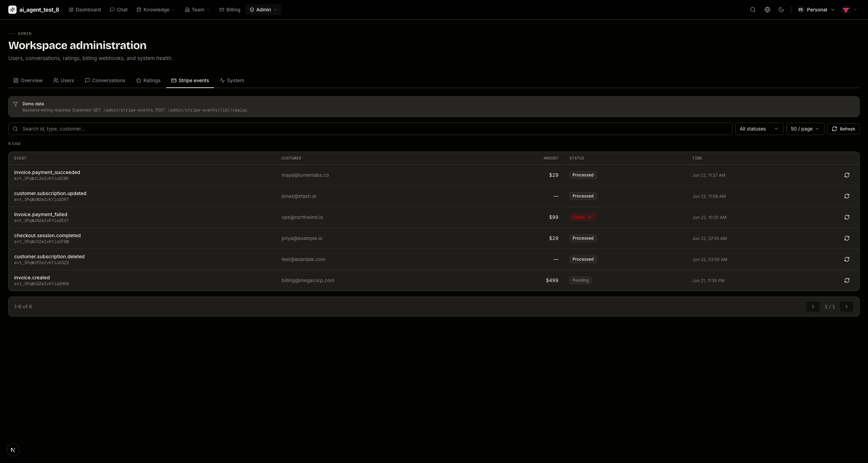The width and height of the screenshot is (868, 463).
Task: Click customer billing@megacorp.com
Action: (x=308, y=280)
